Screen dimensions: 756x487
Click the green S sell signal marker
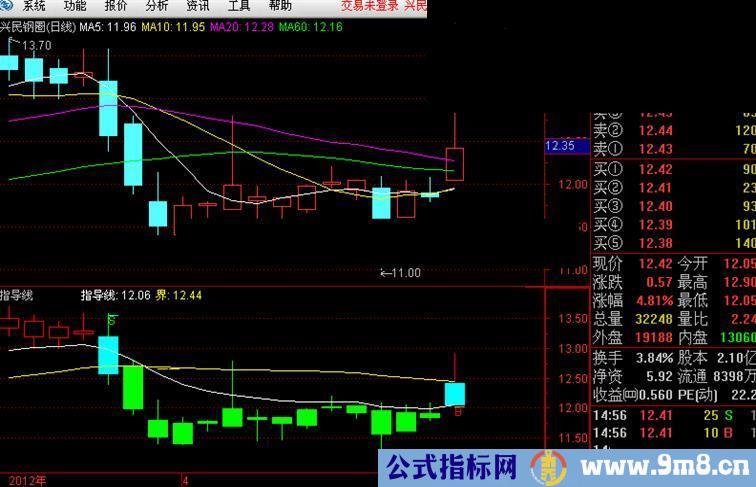tap(111, 320)
